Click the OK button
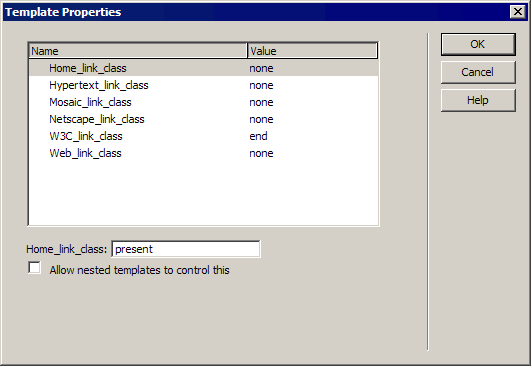 pyautogui.click(x=478, y=44)
